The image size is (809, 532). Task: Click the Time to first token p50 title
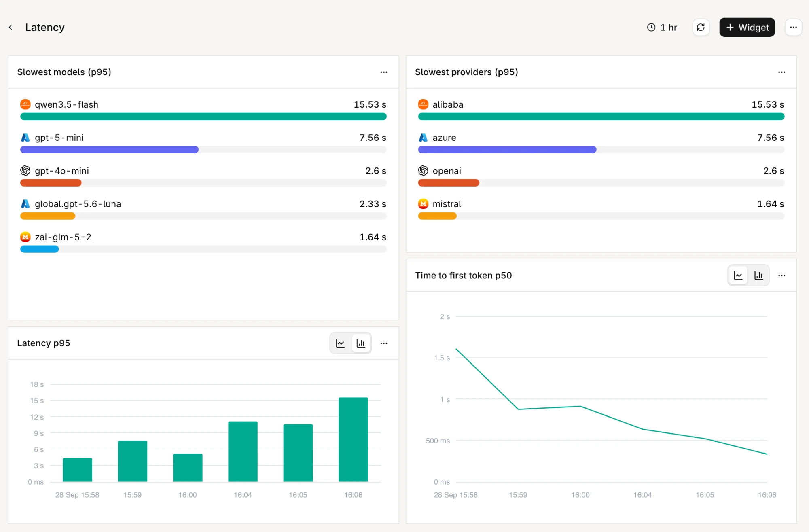coord(464,276)
